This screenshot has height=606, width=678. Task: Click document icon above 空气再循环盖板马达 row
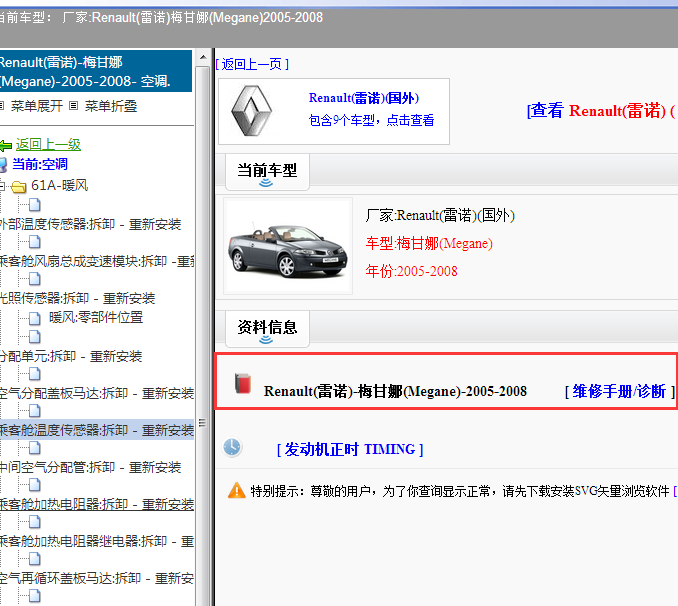(x=35, y=559)
